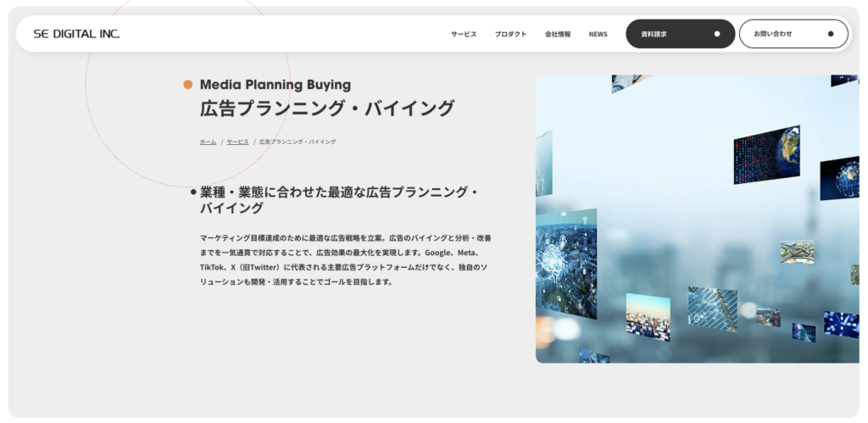The height and width of the screenshot is (423, 868).
Task: Follow the ホーム breadcrumb link
Action: coord(208,142)
